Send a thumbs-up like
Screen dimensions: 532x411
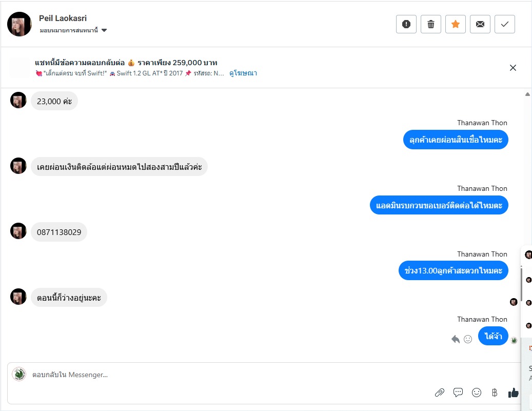tap(513, 393)
